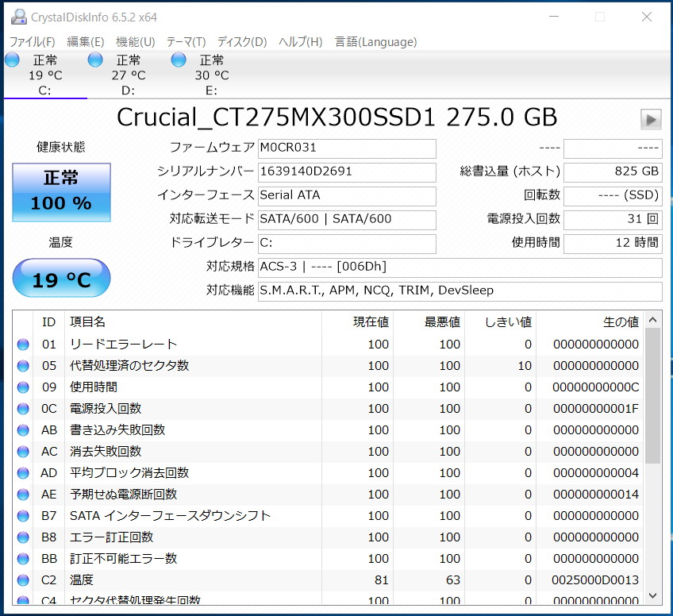The height and width of the screenshot is (616, 673).
Task: Click the 正常 100 % health status button
Action: 61,192
